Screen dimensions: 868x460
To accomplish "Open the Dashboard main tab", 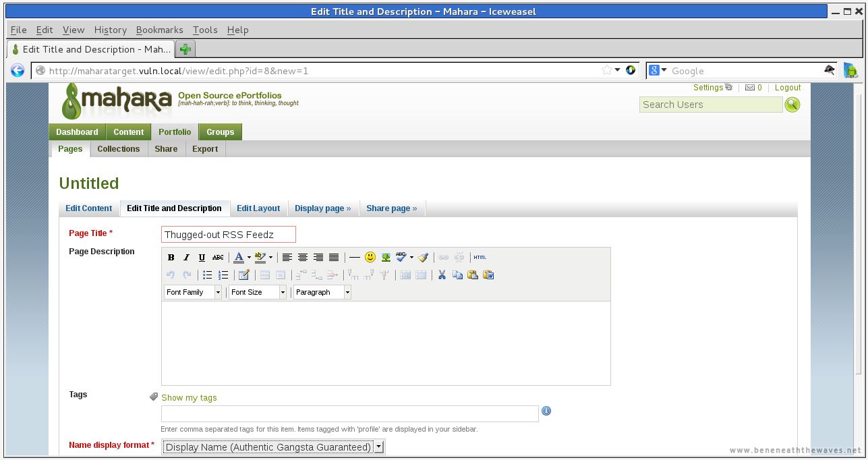I will [x=77, y=132].
